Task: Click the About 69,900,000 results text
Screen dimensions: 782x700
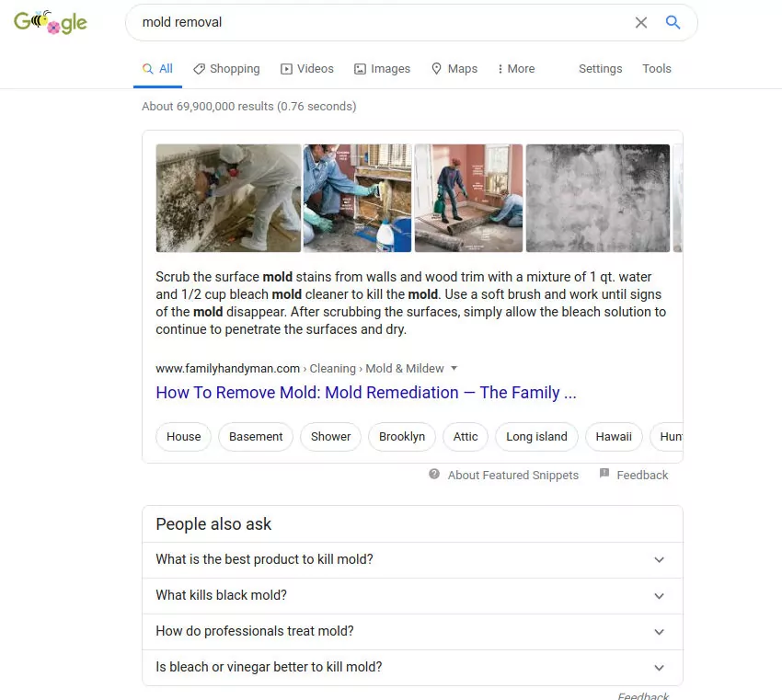Action: [249, 106]
